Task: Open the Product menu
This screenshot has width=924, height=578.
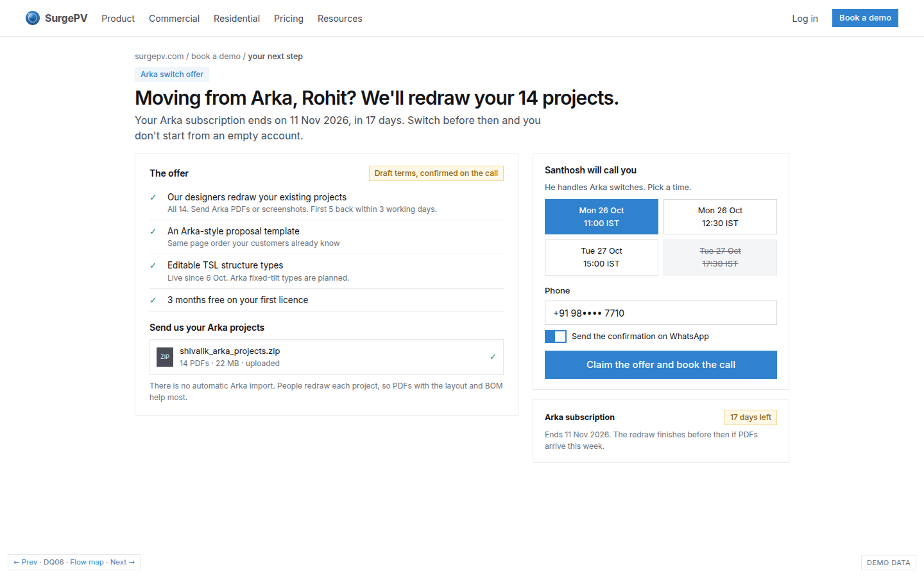Action: (x=118, y=19)
